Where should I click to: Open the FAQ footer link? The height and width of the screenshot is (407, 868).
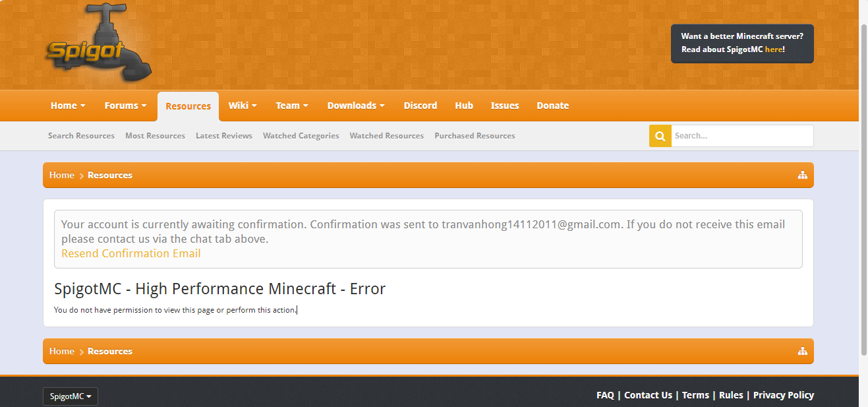coord(605,395)
